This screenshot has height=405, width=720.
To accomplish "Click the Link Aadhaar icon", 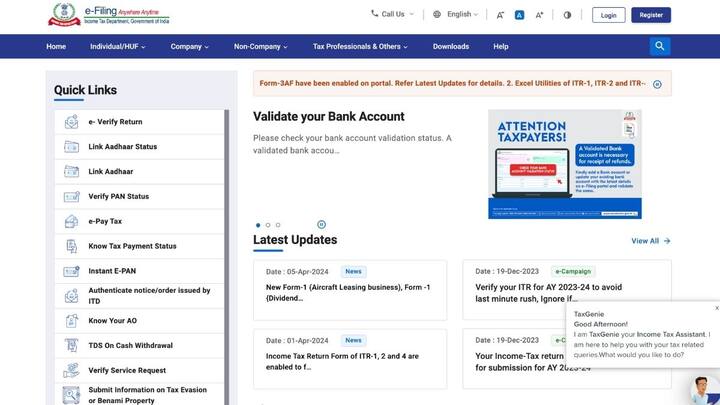I will tap(71, 171).
